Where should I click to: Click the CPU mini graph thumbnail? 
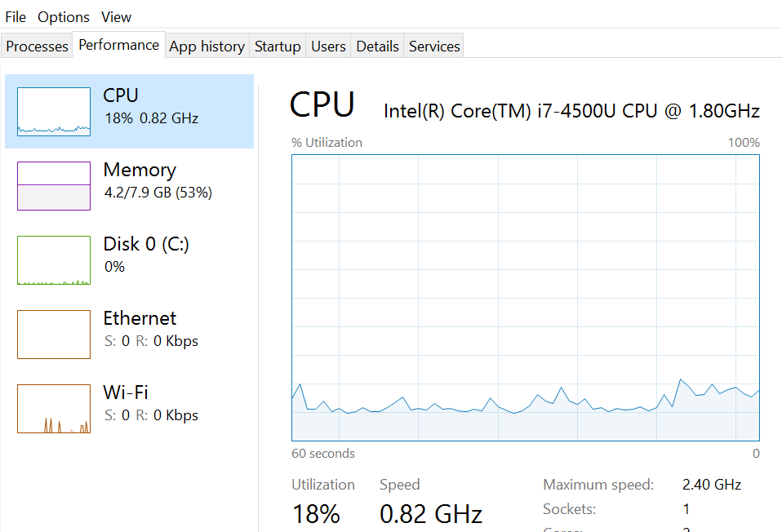point(54,111)
